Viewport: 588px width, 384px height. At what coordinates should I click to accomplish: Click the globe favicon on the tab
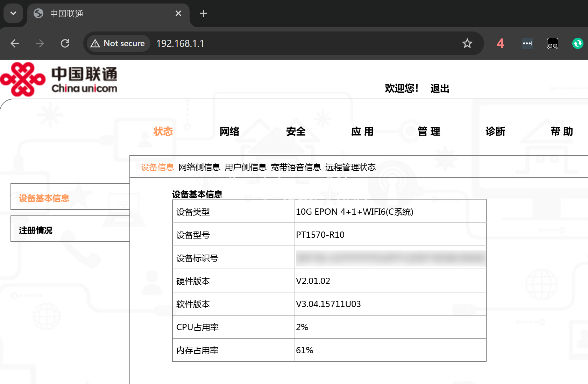(38, 13)
